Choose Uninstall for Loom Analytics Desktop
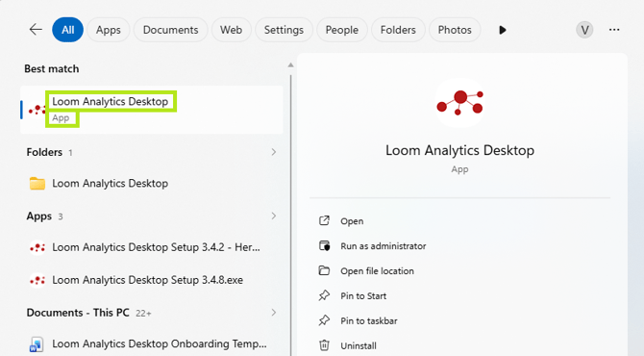This screenshot has width=644, height=356. (x=359, y=345)
